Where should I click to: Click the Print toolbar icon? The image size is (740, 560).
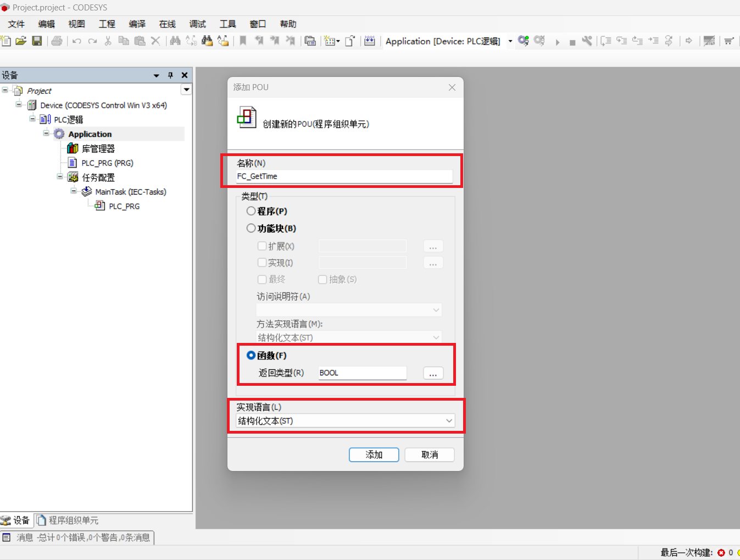(x=57, y=41)
